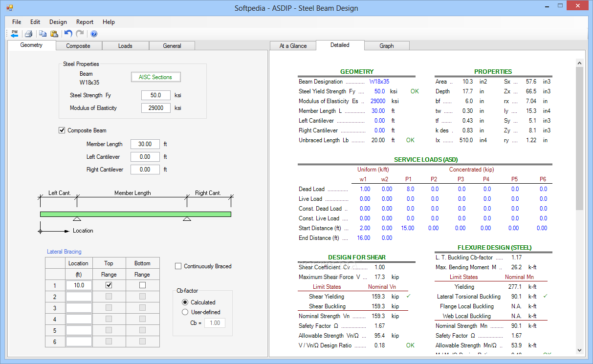
Task: Click the Start Distance P1 value 15.00
Action: [408, 228]
